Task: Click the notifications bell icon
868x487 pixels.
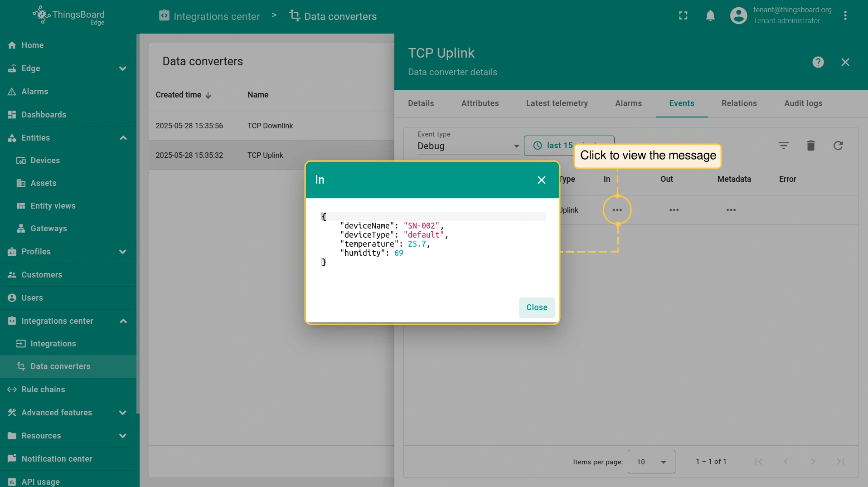Action: click(710, 16)
